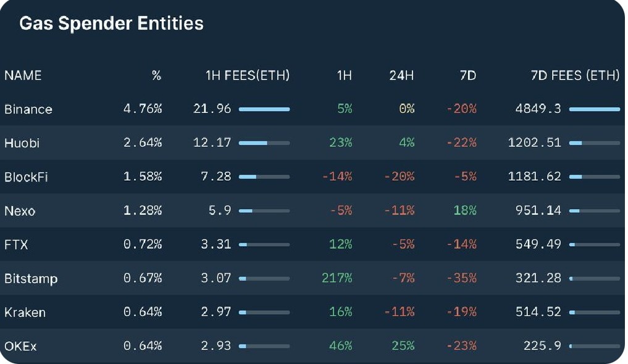
Task: Click the OKEx entity name
Action: 20,346
